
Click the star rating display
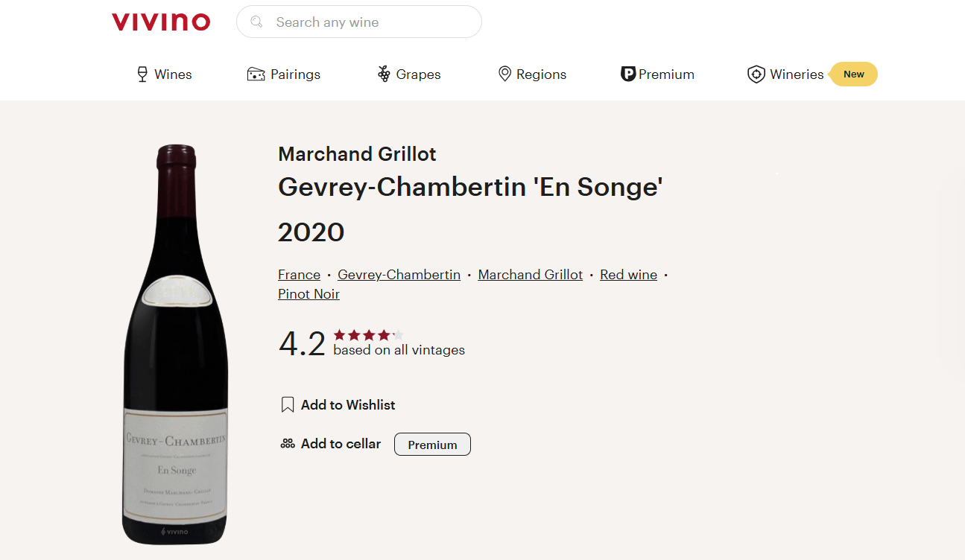pos(368,335)
